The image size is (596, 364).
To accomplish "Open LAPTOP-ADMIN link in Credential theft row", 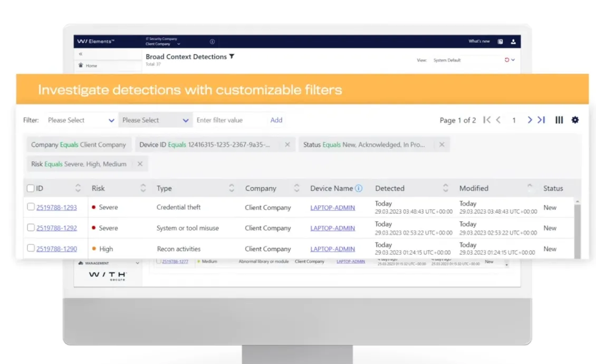I will pyautogui.click(x=333, y=208).
